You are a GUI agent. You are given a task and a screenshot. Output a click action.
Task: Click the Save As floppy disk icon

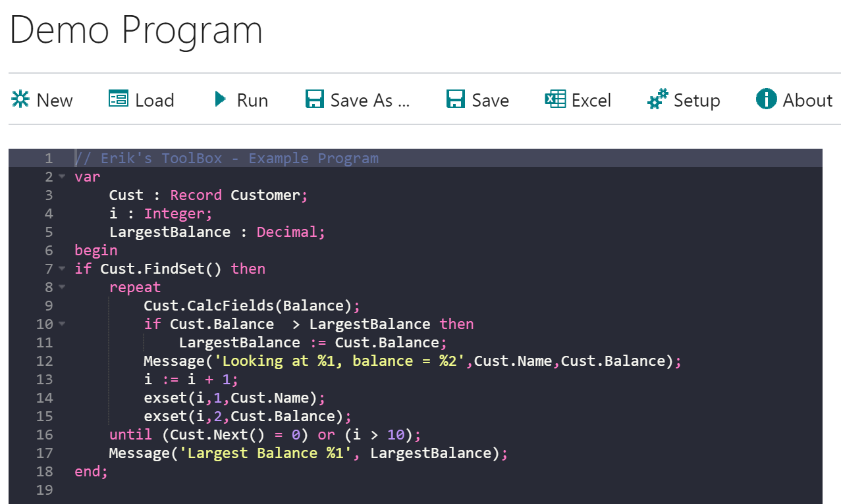pos(315,99)
